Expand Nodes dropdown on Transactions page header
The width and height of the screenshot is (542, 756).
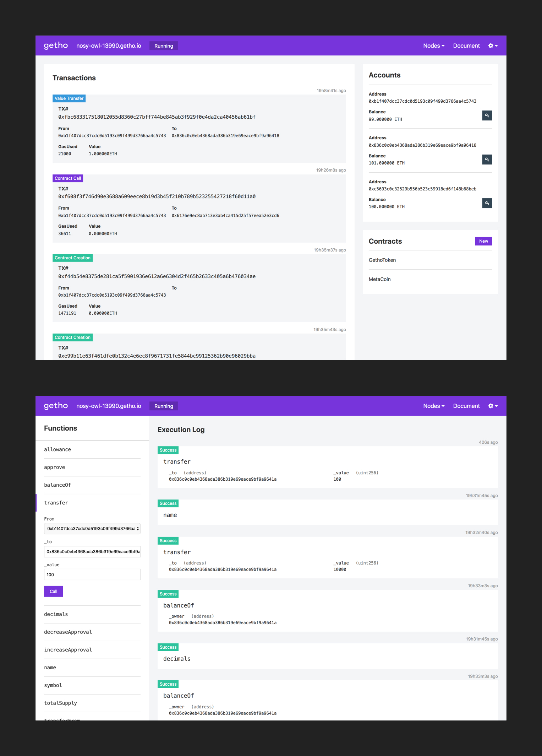[433, 46]
